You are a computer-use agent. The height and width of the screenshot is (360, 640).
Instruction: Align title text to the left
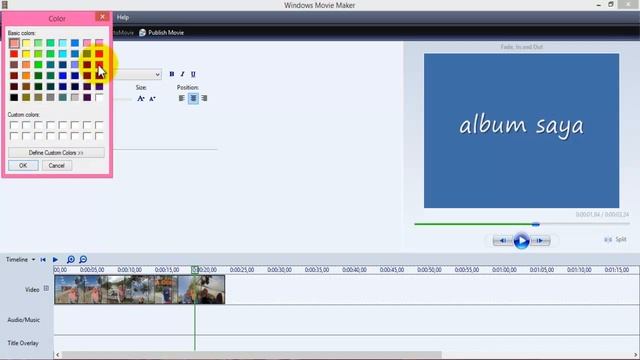182,98
